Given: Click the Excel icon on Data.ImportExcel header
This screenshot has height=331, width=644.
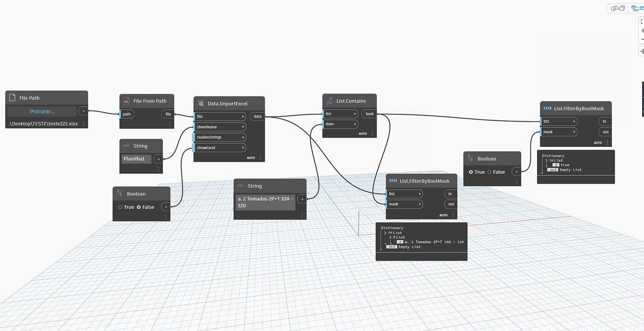Looking at the screenshot, I should click(201, 103).
